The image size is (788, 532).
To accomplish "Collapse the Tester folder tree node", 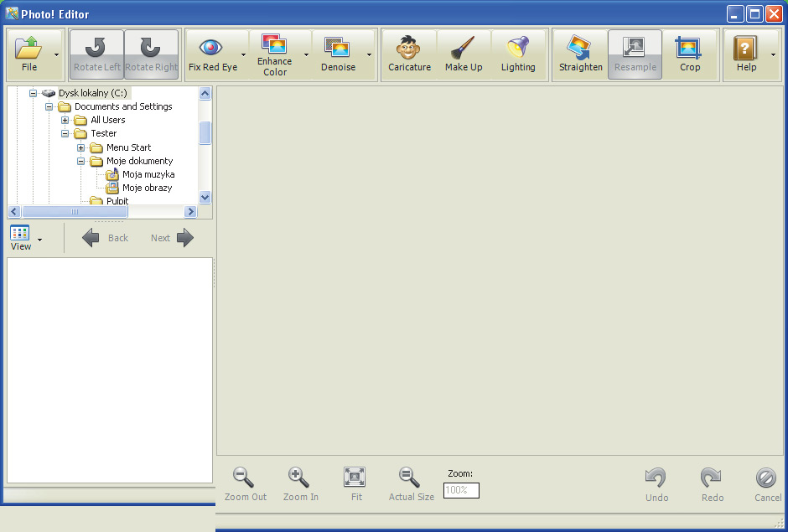I will click(x=65, y=134).
